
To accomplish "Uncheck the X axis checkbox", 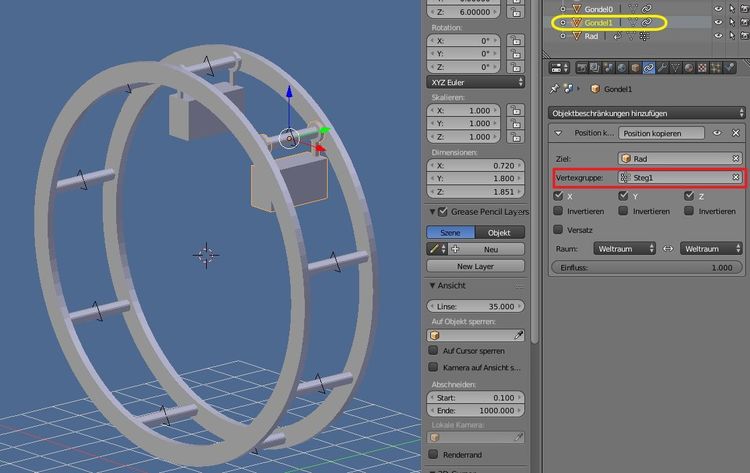I will tap(558, 196).
